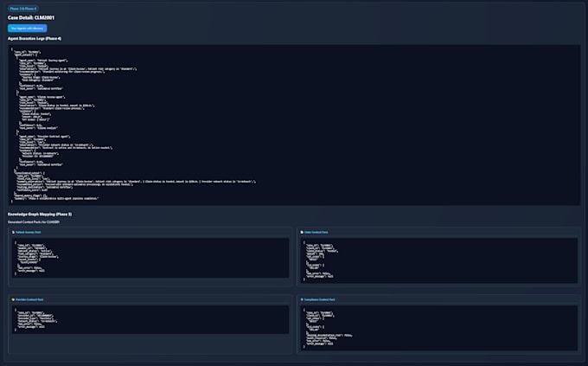The width and height of the screenshot is (588, 366).
Task: Click the Generated Context Packs subtitle
Action: [x=34, y=222]
